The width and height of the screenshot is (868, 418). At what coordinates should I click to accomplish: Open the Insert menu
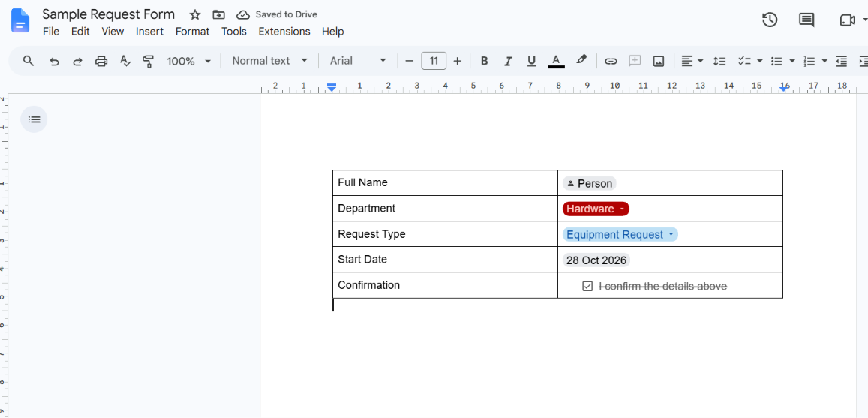pos(149,31)
